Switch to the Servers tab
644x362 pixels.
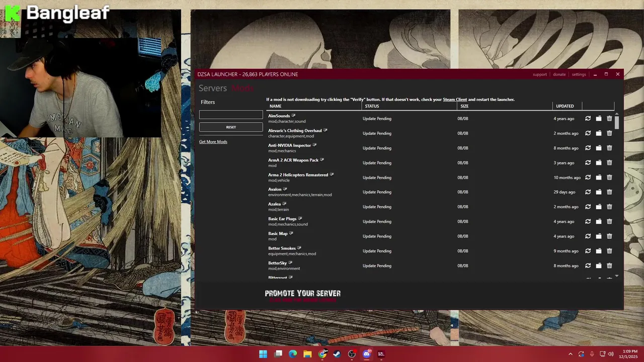[x=213, y=88]
